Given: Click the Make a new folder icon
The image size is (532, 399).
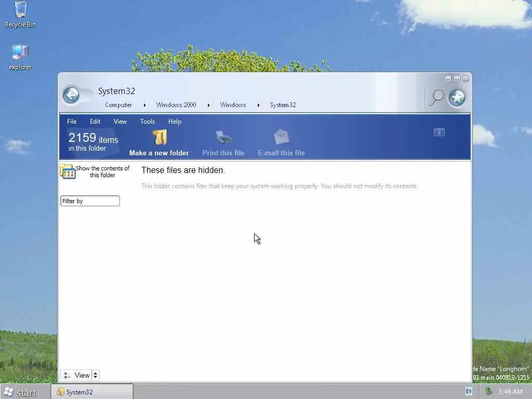Looking at the screenshot, I should pos(159,138).
